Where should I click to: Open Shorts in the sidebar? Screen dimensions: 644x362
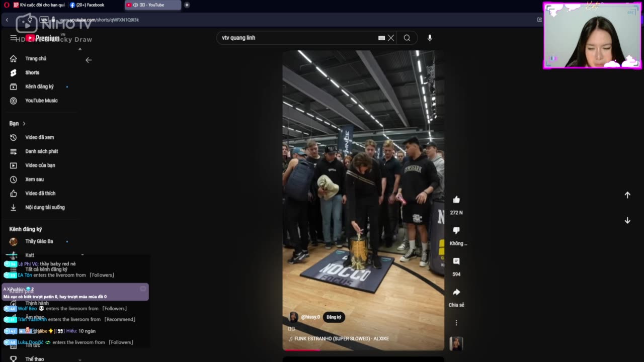pos(32,72)
